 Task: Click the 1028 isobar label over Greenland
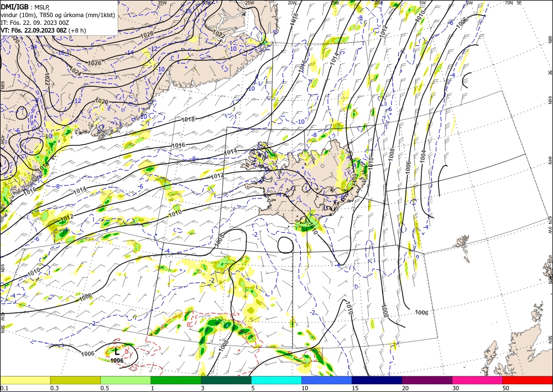coord(147,34)
